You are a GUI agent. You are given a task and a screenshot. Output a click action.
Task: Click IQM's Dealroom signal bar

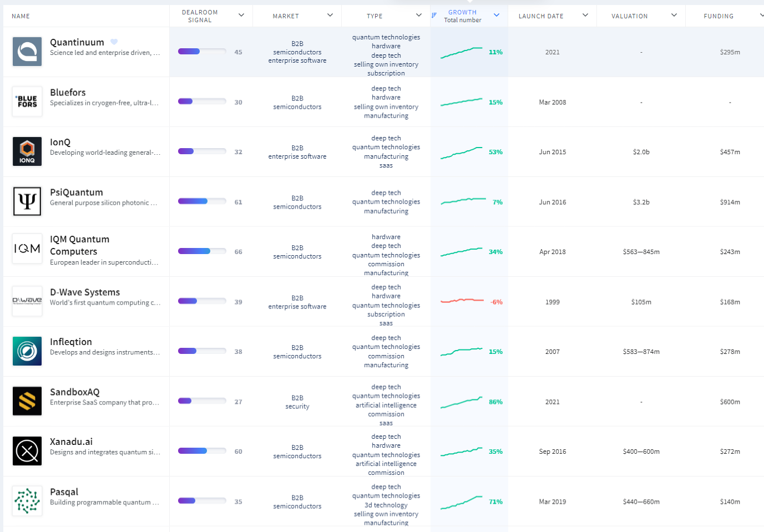(x=202, y=251)
